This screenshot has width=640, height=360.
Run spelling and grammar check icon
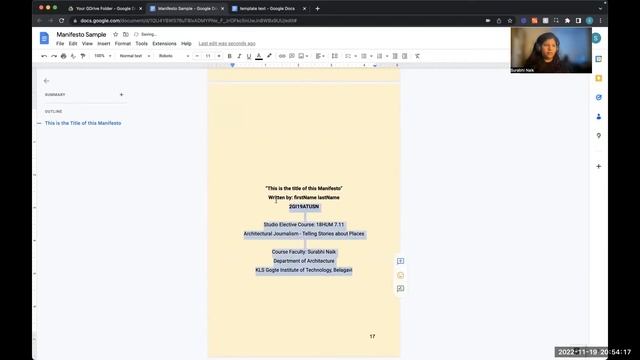point(73,56)
